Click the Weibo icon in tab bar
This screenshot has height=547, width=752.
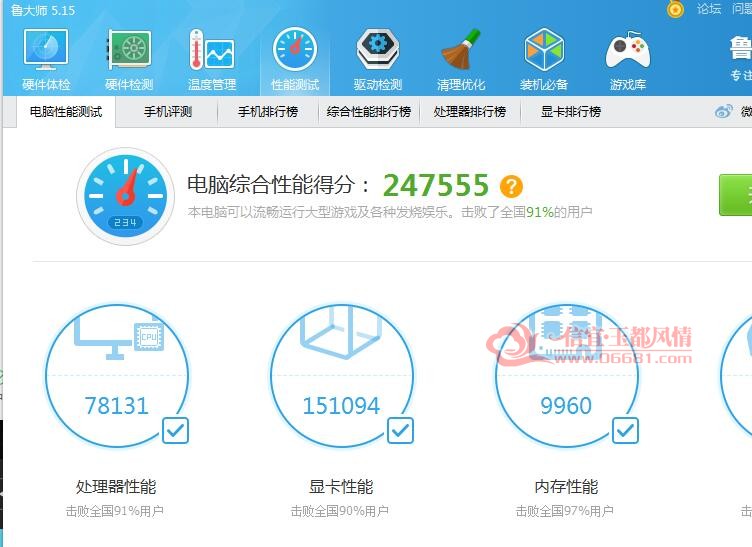click(x=724, y=111)
